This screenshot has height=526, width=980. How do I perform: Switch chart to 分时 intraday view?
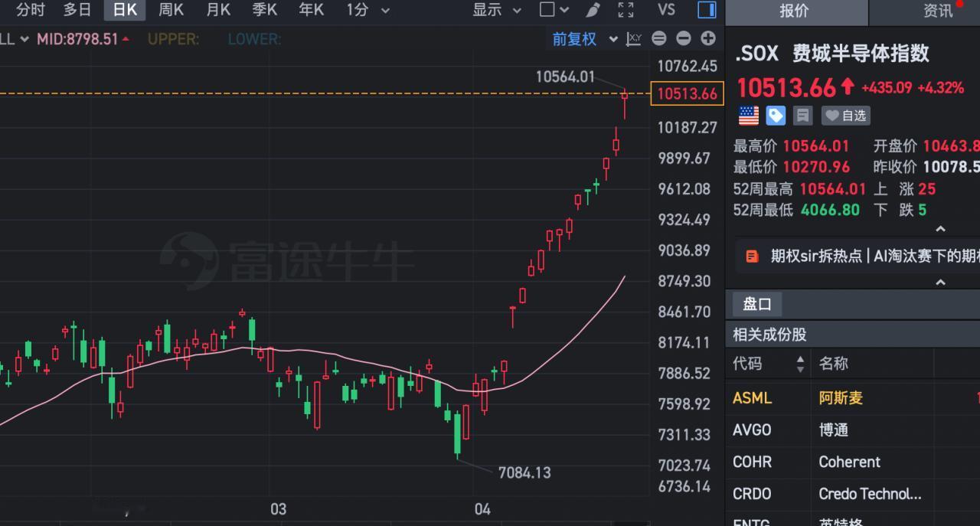[x=31, y=10]
